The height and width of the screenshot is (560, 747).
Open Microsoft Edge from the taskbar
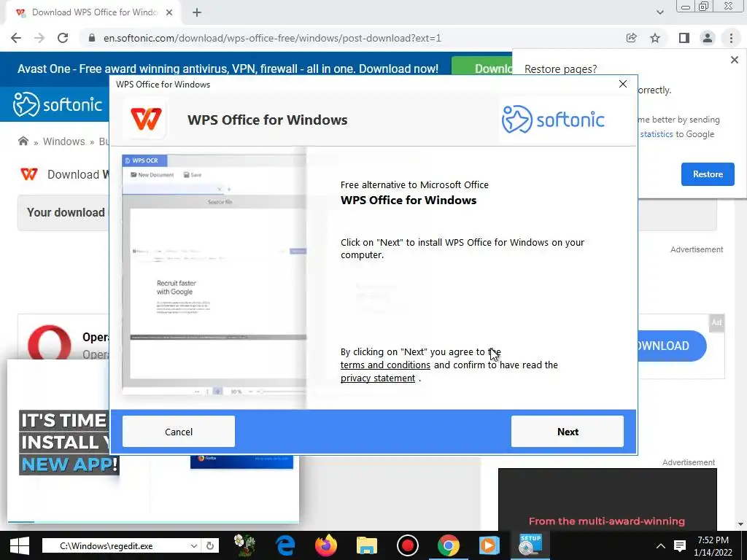coord(285,545)
